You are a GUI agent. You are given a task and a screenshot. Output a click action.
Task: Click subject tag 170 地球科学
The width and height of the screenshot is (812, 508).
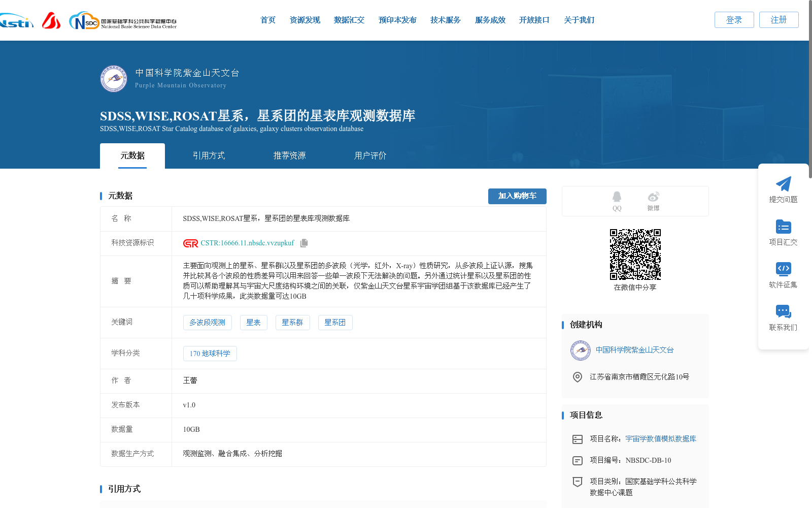[x=210, y=354]
